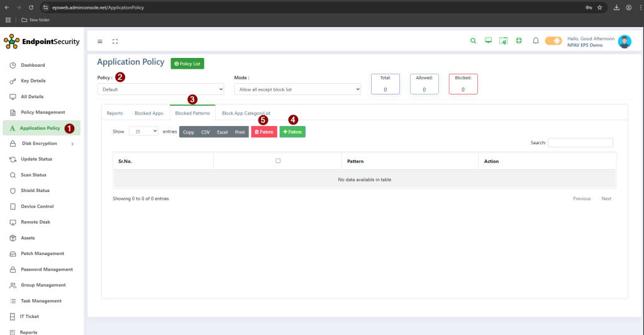Click the table Search input field

[x=580, y=143]
